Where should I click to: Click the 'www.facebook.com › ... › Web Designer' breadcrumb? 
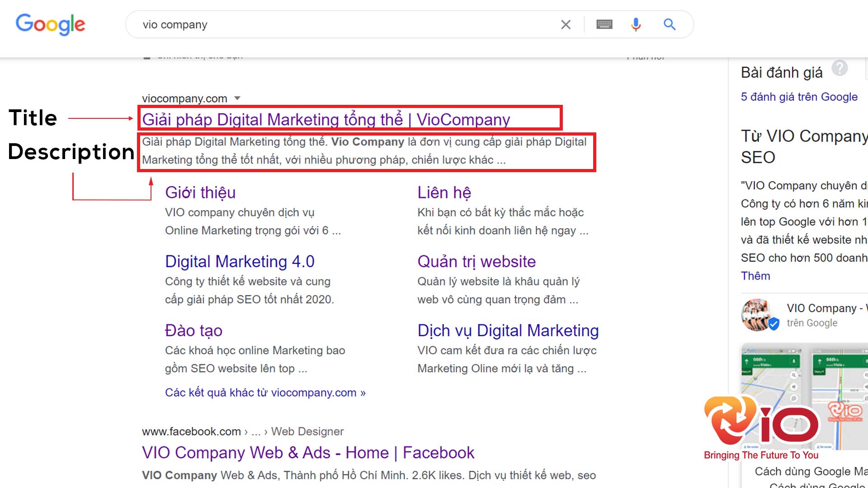pos(243,432)
